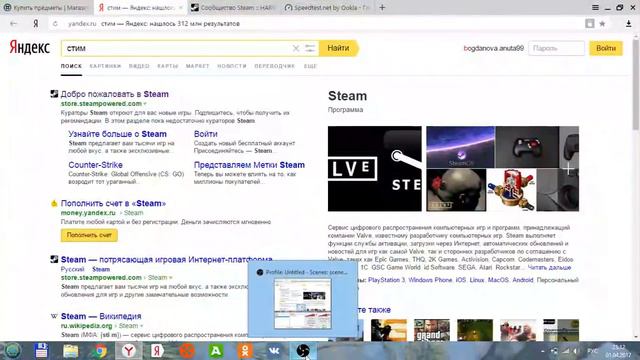Open a new tab with plus button
640x360 pixels.
382,7
